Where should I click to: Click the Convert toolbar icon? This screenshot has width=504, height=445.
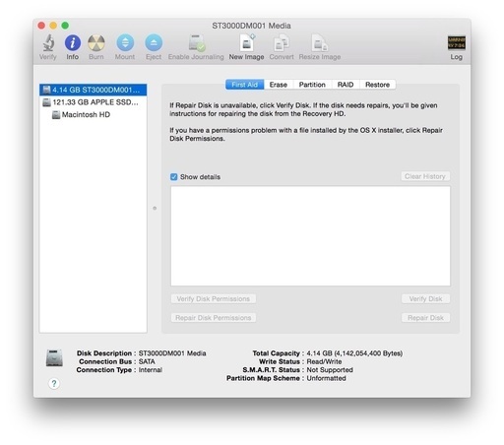click(x=282, y=43)
